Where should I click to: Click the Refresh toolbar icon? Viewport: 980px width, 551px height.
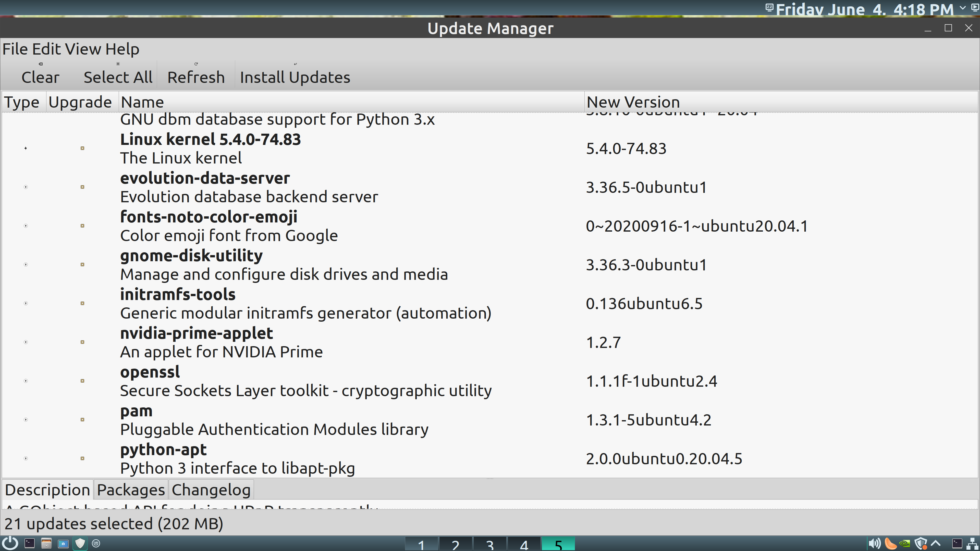point(196,64)
